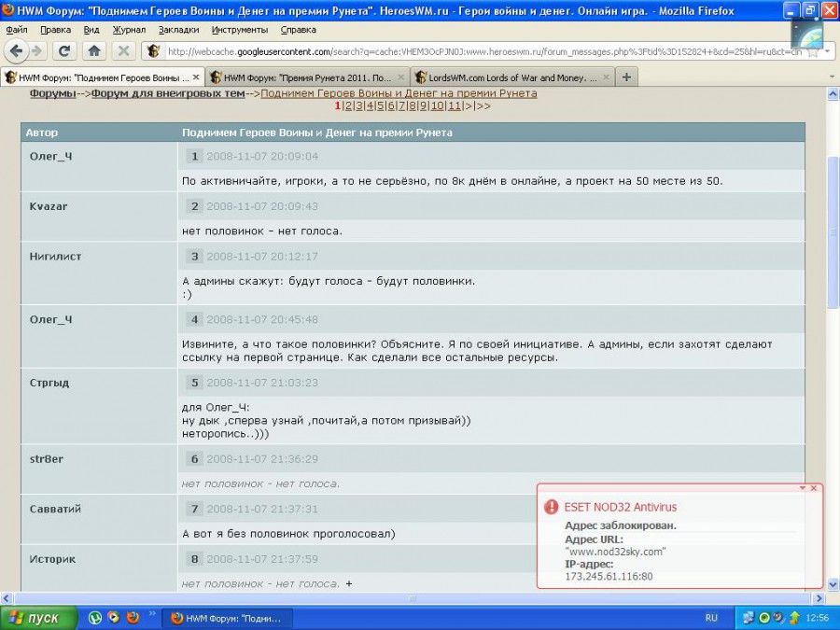Image resolution: width=840 pixels, height=630 pixels.
Task: Open a new tab with the plus button
Action: click(x=626, y=77)
